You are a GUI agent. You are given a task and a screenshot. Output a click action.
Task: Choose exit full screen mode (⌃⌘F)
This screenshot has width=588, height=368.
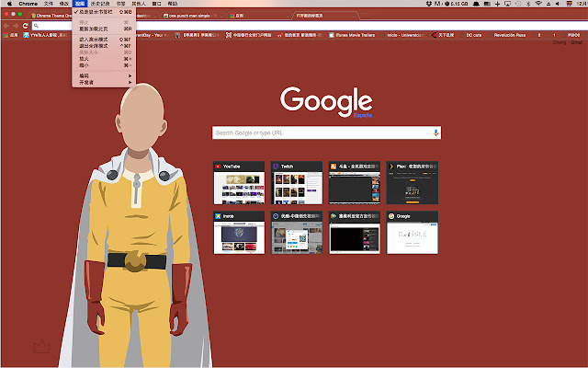104,46
